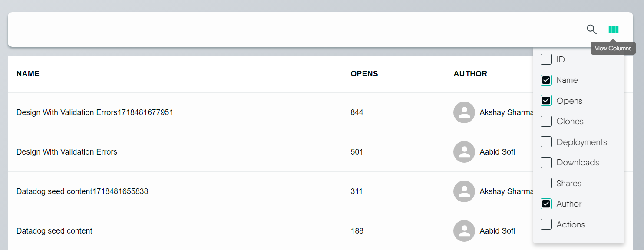This screenshot has width=644, height=250.
Task: Click the View Columns icon
Action: (x=614, y=29)
